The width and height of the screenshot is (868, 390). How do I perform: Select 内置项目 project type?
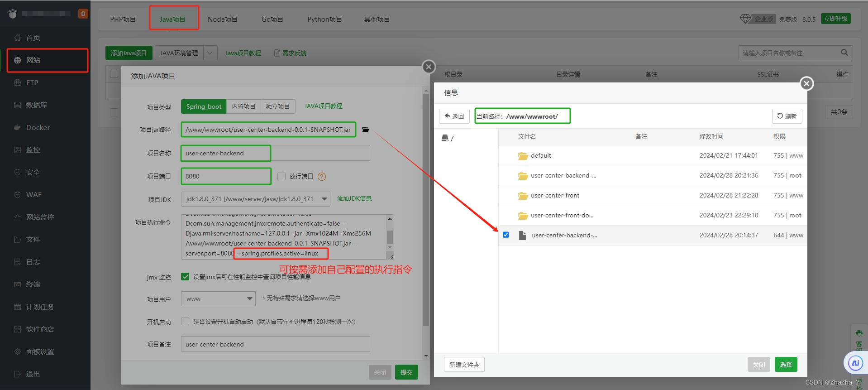243,106
